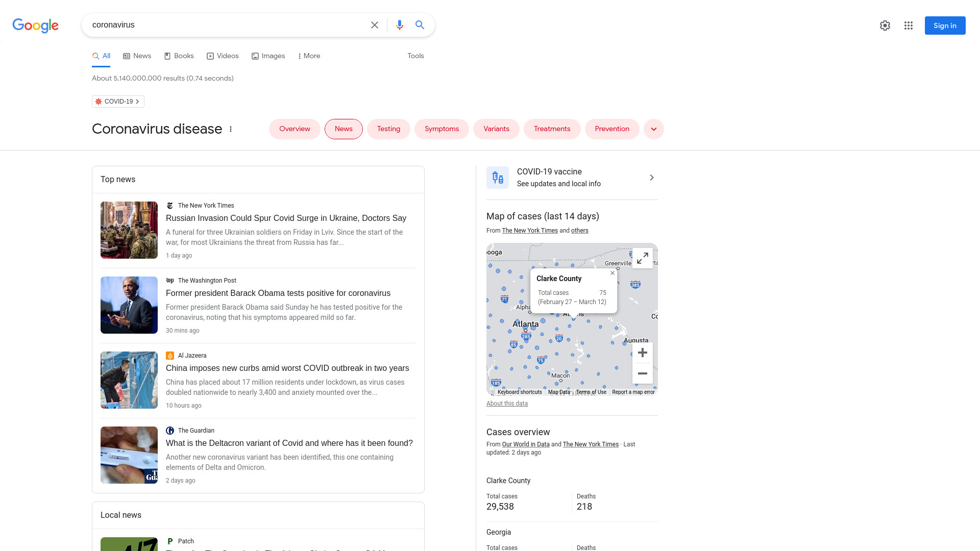
Task: Click the Patch source icon
Action: (170, 541)
